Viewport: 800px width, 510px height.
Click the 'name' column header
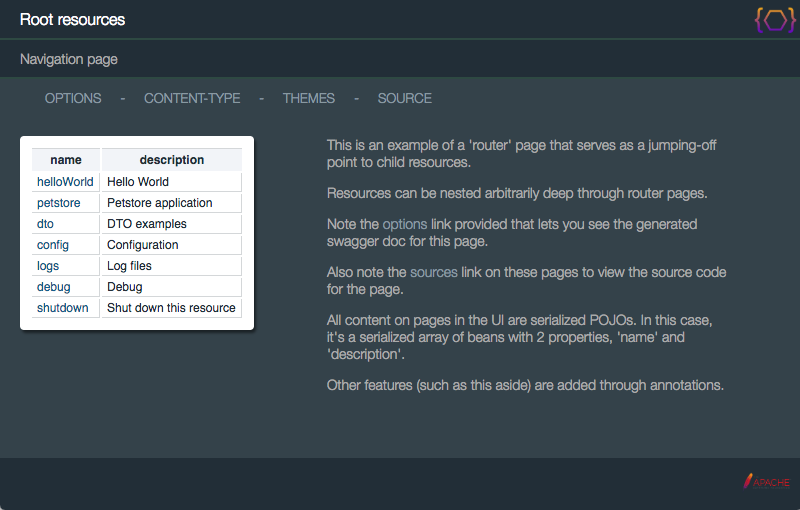tap(66, 160)
